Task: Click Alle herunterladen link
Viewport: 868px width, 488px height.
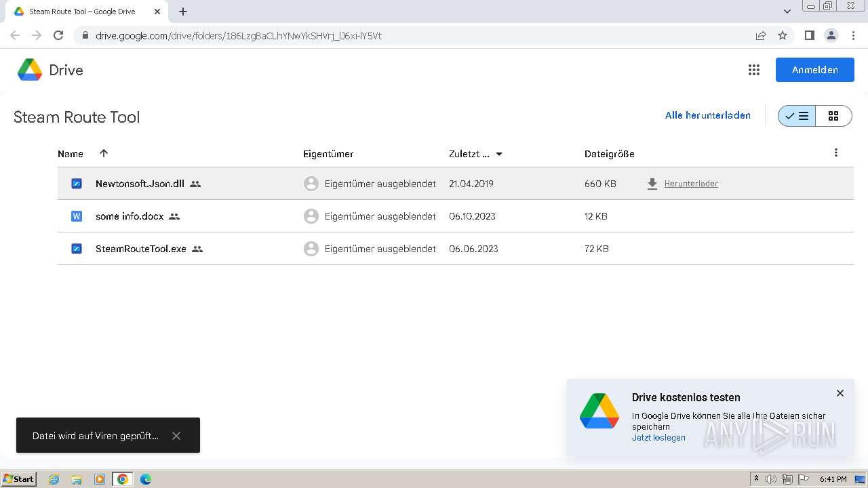Action: [708, 115]
